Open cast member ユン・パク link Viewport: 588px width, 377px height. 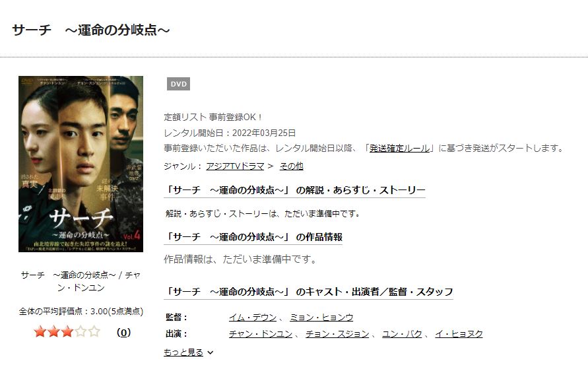[x=402, y=334]
